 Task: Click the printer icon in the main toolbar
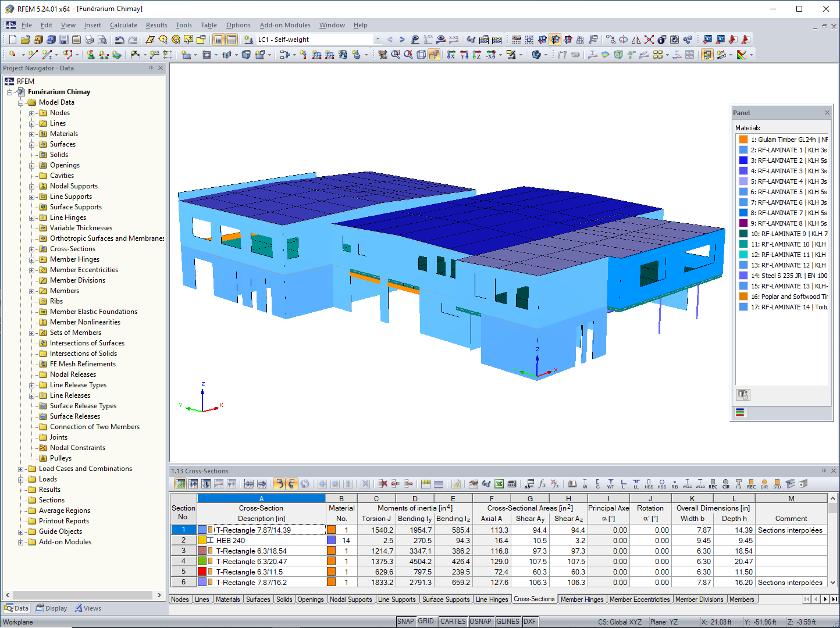pyautogui.click(x=89, y=40)
